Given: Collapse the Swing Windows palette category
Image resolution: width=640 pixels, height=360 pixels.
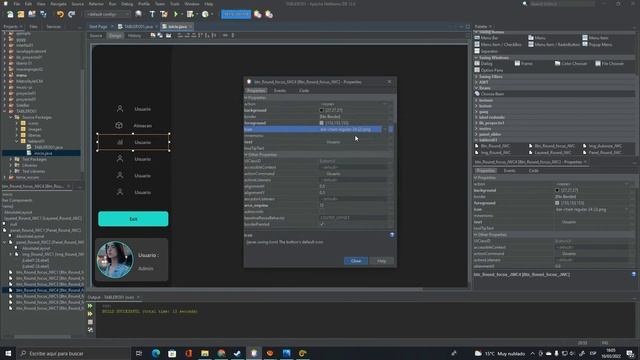Looking at the screenshot, I should click(476, 58).
